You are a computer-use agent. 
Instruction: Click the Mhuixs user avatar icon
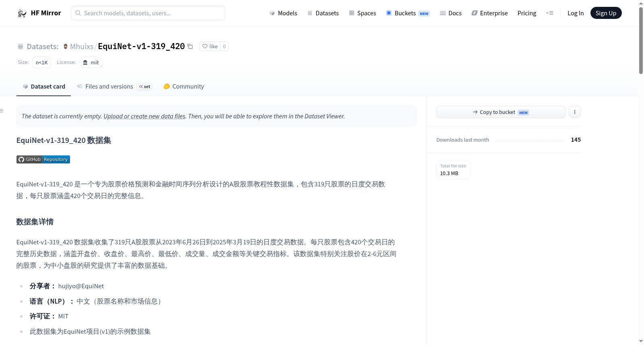(66, 47)
